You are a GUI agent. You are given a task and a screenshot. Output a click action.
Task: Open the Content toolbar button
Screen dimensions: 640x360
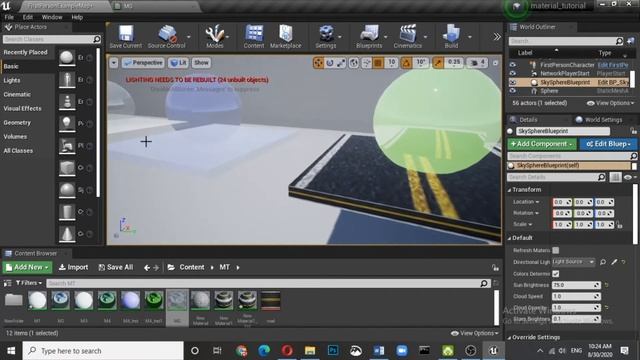pyautogui.click(x=254, y=37)
